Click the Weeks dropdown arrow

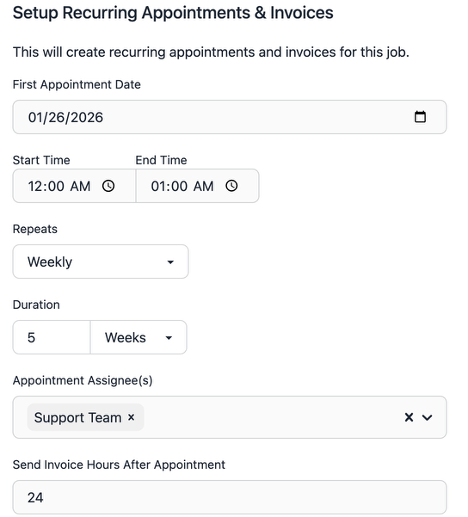pos(169,338)
